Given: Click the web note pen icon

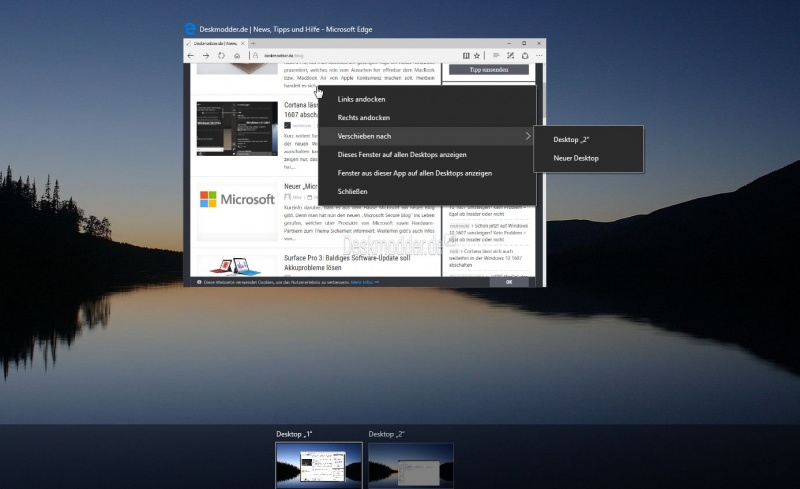Looking at the screenshot, I should click(x=510, y=56).
